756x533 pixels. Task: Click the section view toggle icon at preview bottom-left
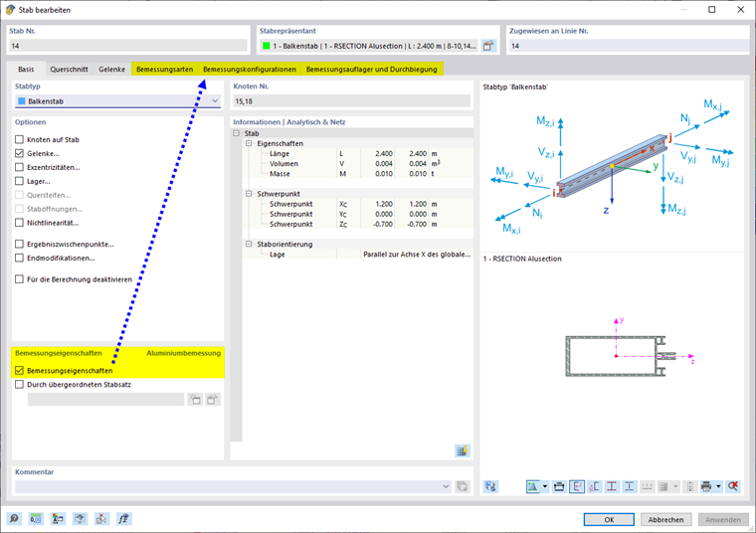tap(490, 486)
